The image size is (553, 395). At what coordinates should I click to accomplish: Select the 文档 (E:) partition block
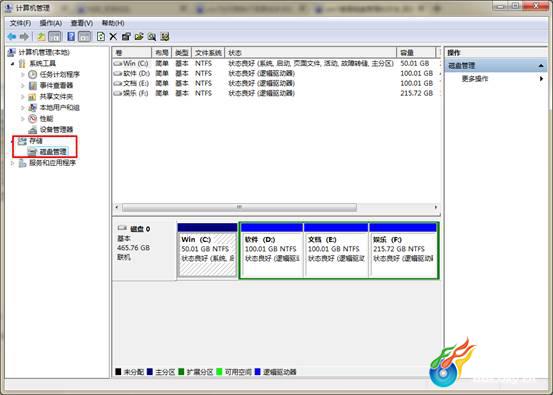tap(336, 250)
